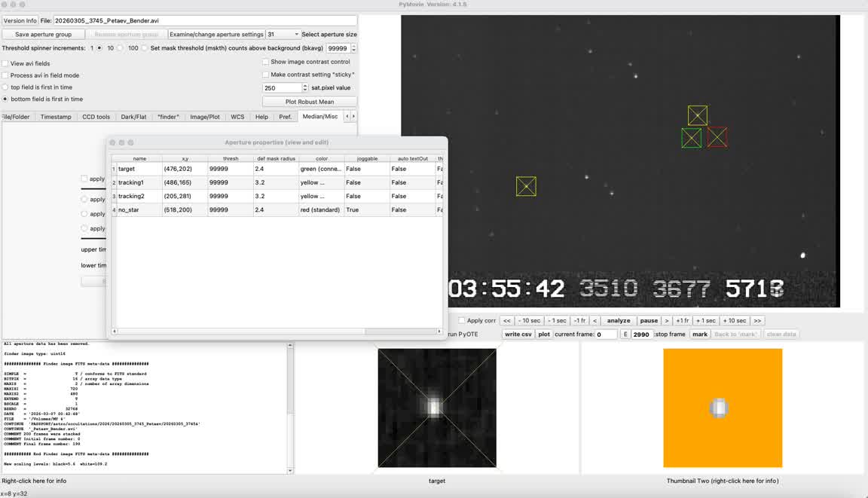Viewport: 868px width, 498px height.
Task: Advance one frame with > button
Action: 667,321
